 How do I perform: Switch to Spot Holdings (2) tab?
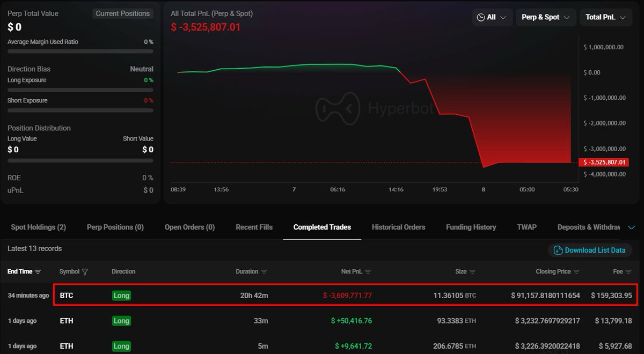pyautogui.click(x=39, y=227)
